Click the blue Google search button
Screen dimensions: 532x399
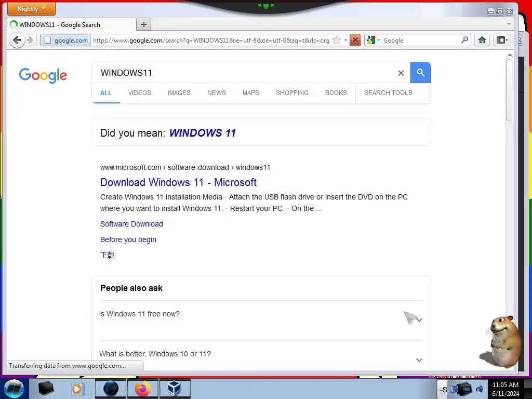420,73
